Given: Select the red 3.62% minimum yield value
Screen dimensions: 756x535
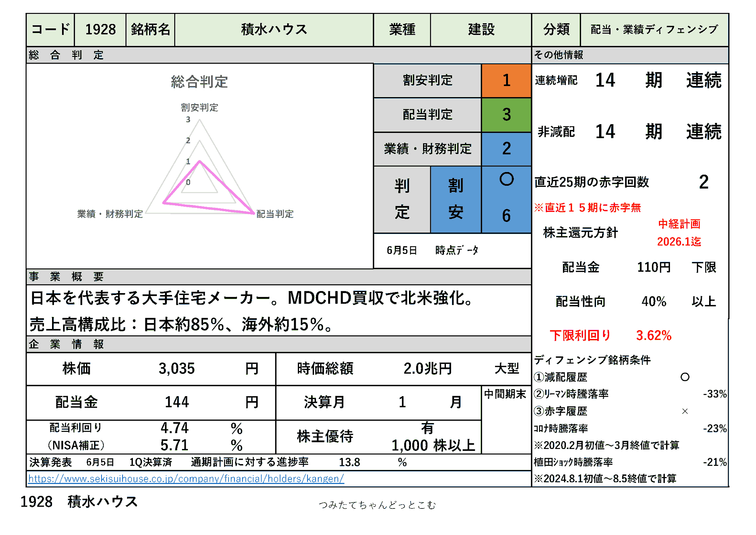Looking at the screenshot, I should 653,335.
